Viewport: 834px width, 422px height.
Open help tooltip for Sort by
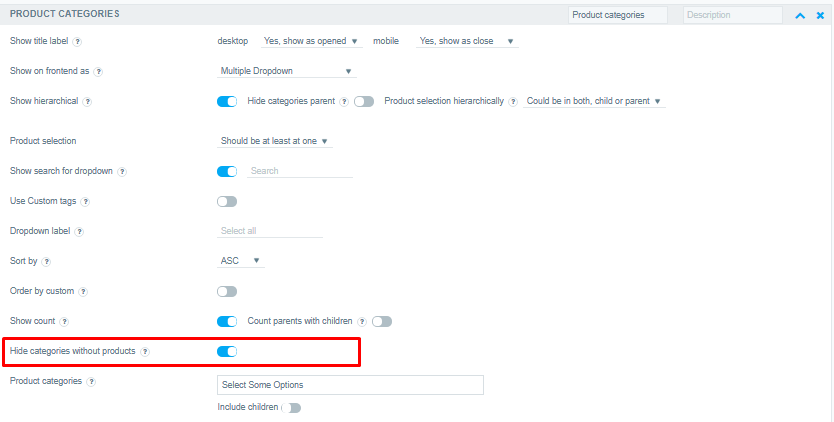(46, 262)
